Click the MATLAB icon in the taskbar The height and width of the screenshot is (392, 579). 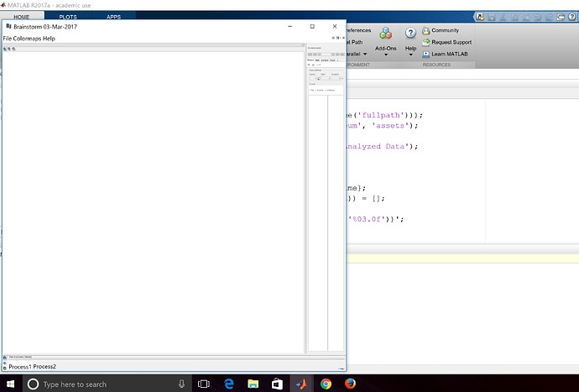coord(300,384)
